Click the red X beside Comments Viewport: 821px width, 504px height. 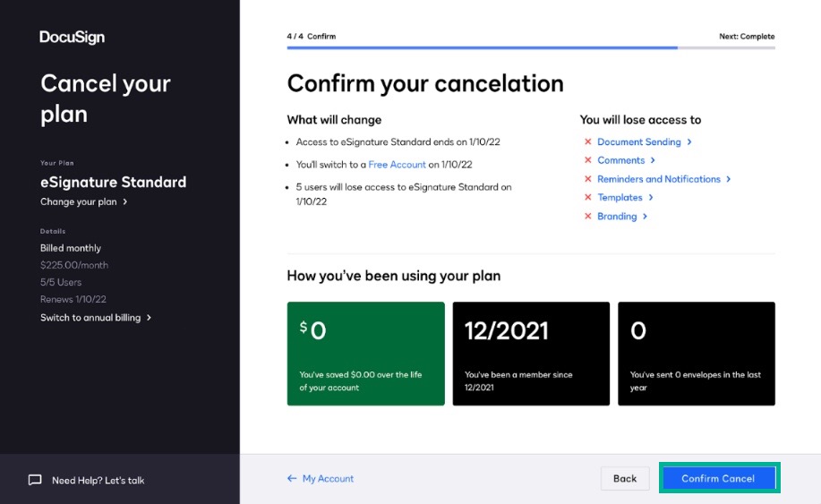[x=588, y=160]
